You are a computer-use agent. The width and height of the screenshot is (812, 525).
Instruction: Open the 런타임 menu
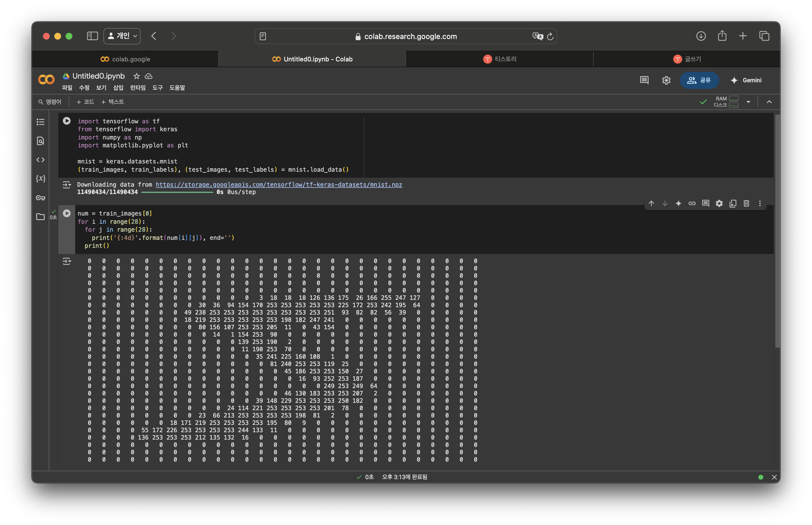pos(138,88)
